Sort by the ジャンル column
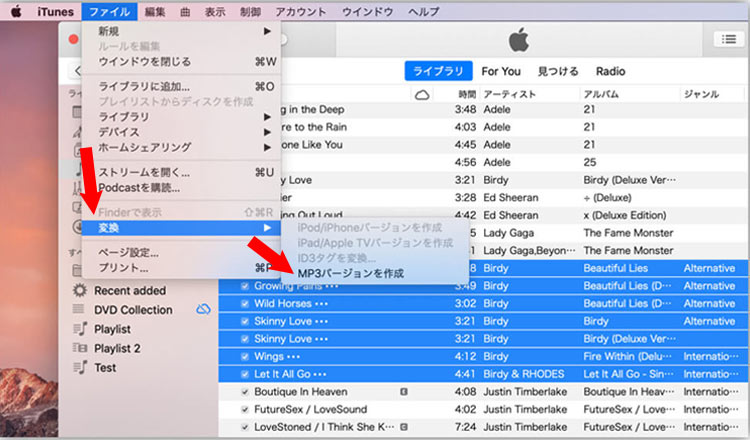 [701, 94]
